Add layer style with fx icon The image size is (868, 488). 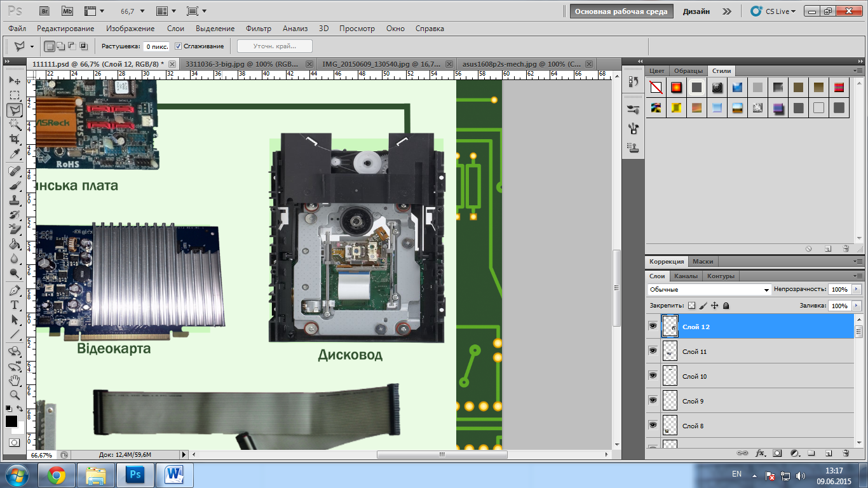760,454
